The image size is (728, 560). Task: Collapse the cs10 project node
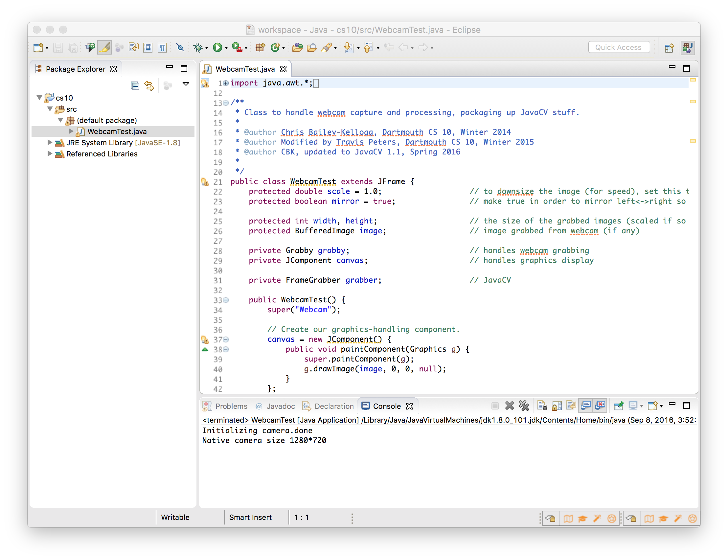coord(39,98)
